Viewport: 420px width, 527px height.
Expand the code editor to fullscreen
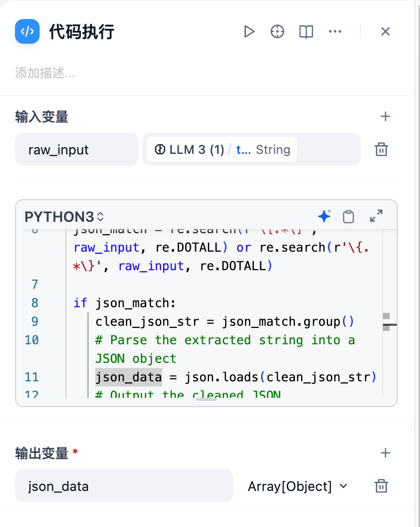376,216
